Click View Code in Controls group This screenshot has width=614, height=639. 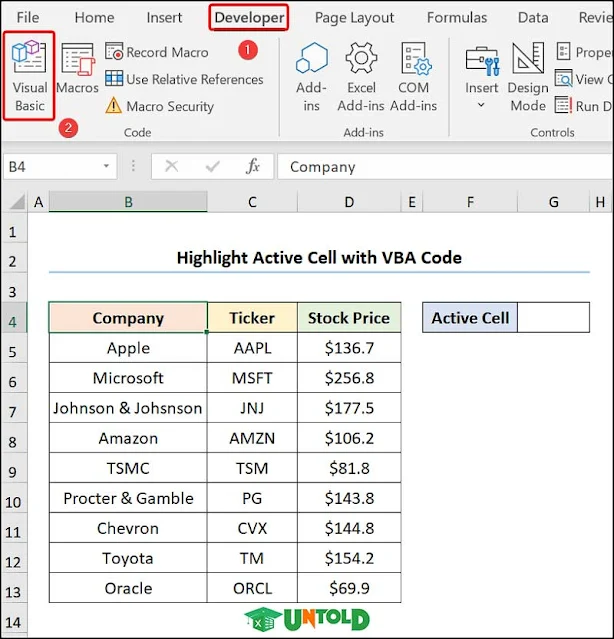tap(583, 79)
